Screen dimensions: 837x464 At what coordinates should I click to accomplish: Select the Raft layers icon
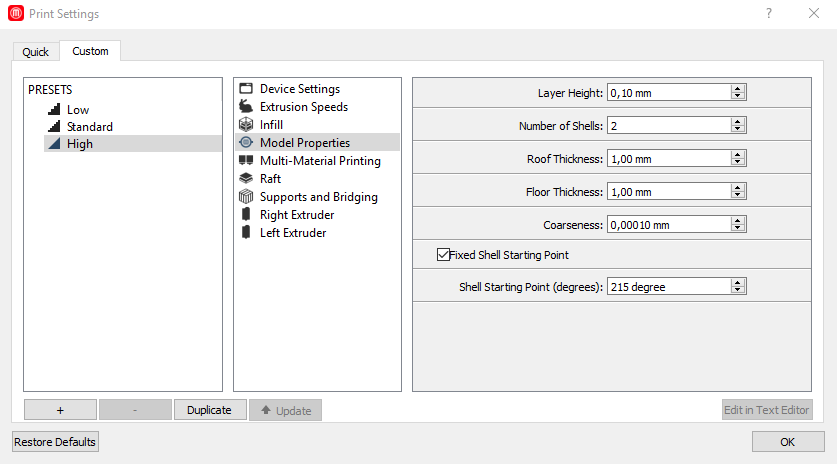(245, 179)
